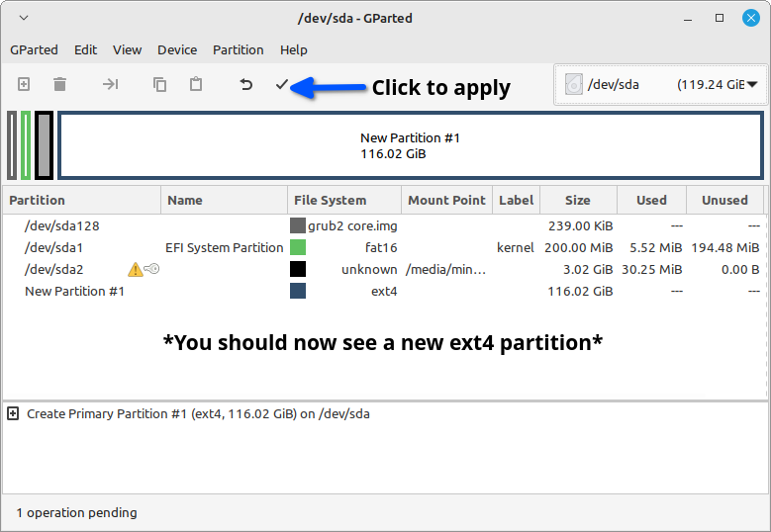The image size is (771, 532).
Task: Maximize the GParted window
Action: click(720, 18)
